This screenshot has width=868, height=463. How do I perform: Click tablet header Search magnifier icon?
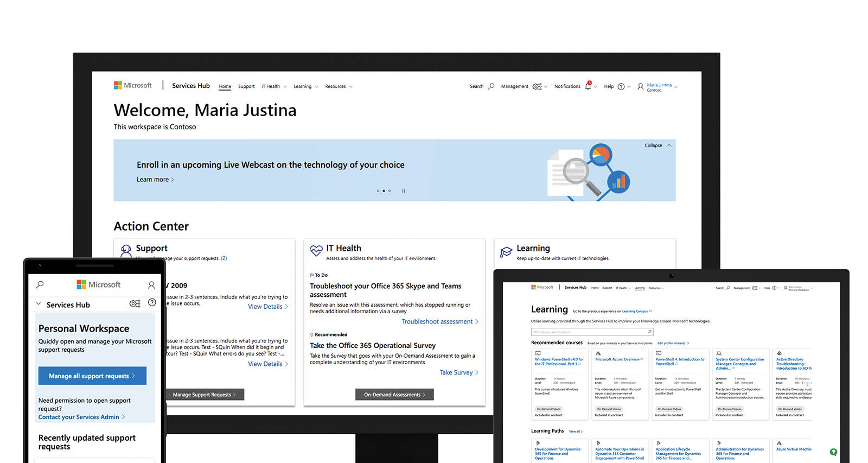pos(728,288)
